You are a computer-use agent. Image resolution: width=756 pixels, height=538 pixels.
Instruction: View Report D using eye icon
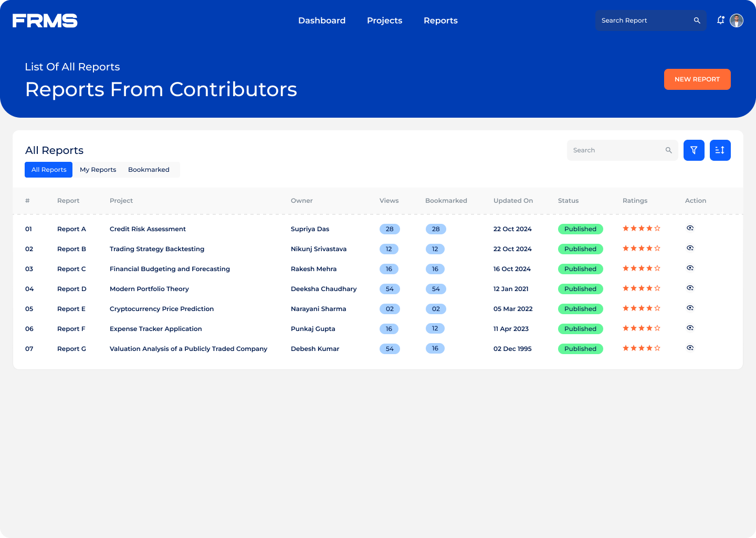(x=690, y=288)
